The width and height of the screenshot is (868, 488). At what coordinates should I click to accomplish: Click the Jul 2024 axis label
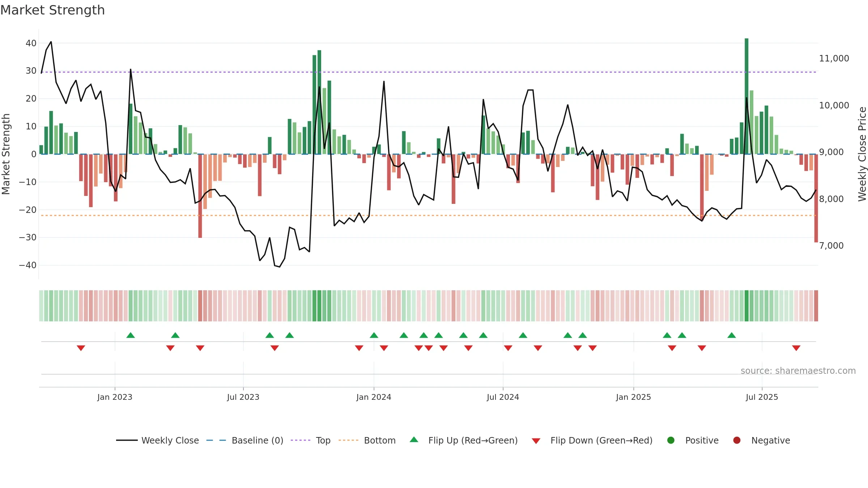(503, 397)
